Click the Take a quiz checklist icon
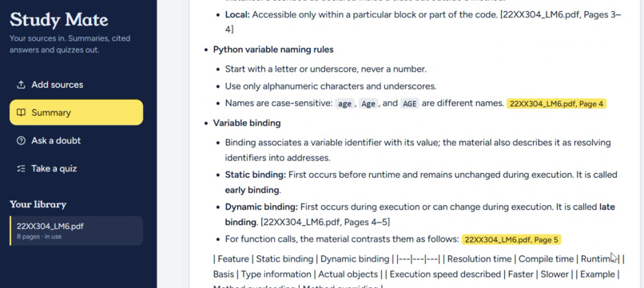 (21, 168)
